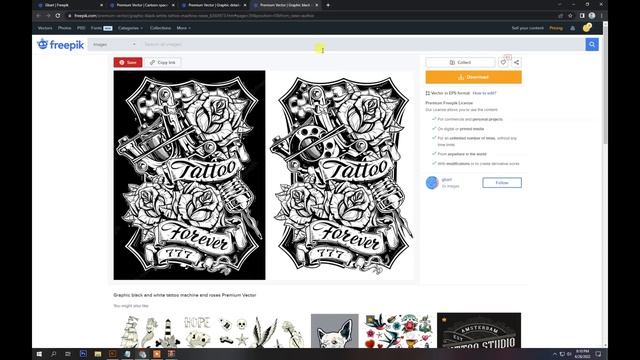Viewport: 640px width, 360px height.
Task: Open the Chrome three-dot menu
Action: coord(602,16)
